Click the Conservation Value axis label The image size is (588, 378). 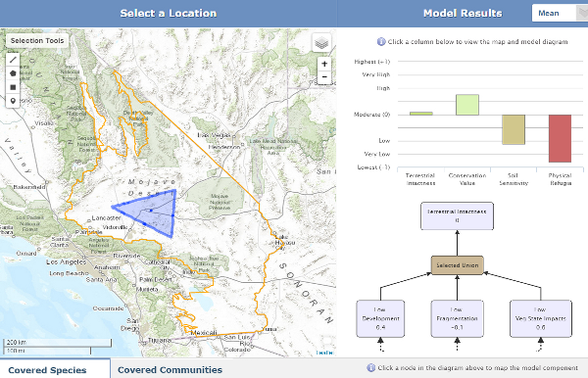[x=467, y=179]
